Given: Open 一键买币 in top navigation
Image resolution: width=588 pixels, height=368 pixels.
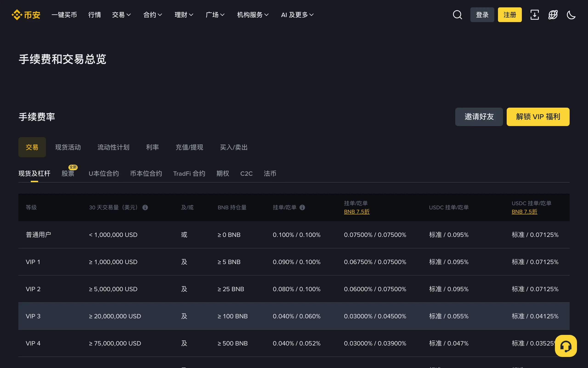Looking at the screenshot, I should click(64, 15).
